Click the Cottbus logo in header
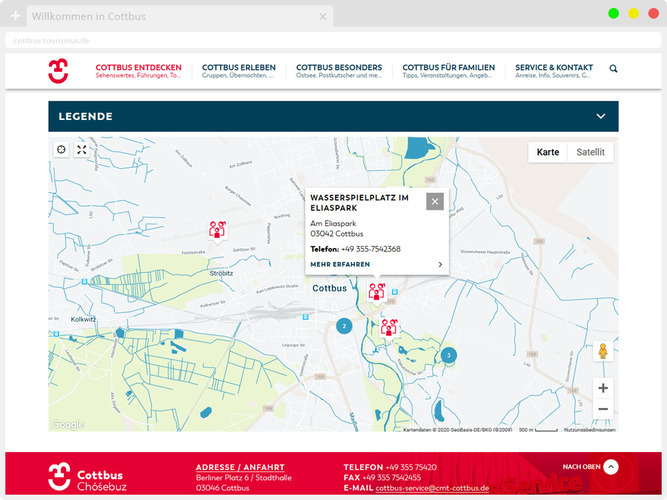 pyautogui.click(x=59, y=70)
